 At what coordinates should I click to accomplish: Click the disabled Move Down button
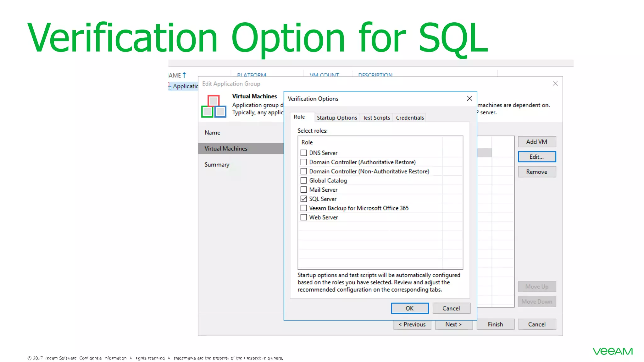click(537, 302)
